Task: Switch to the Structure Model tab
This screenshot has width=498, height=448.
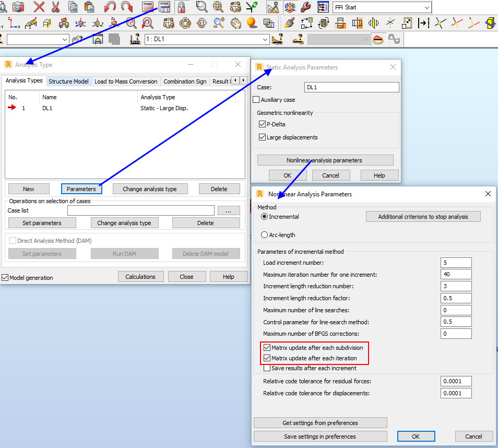Action: (x=68, y=81)
